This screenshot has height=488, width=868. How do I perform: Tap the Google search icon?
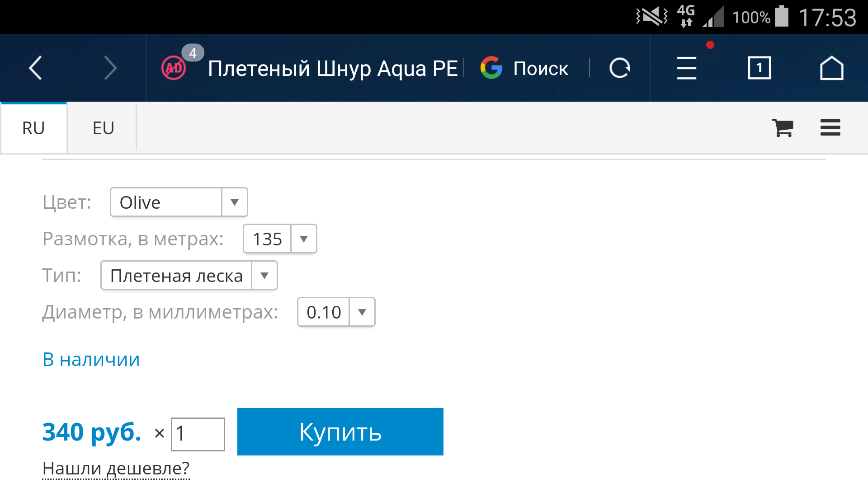tap(491, 68)
